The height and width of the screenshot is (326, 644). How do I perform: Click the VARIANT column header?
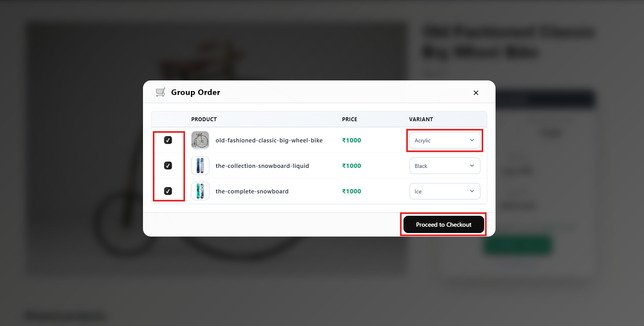(x=421, y=119)
